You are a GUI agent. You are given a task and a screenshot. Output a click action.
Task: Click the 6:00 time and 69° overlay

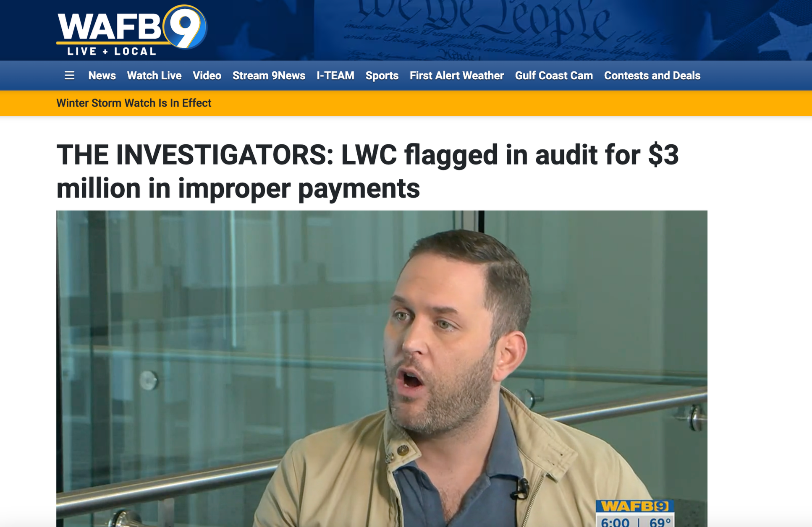[x=635, y=521]
